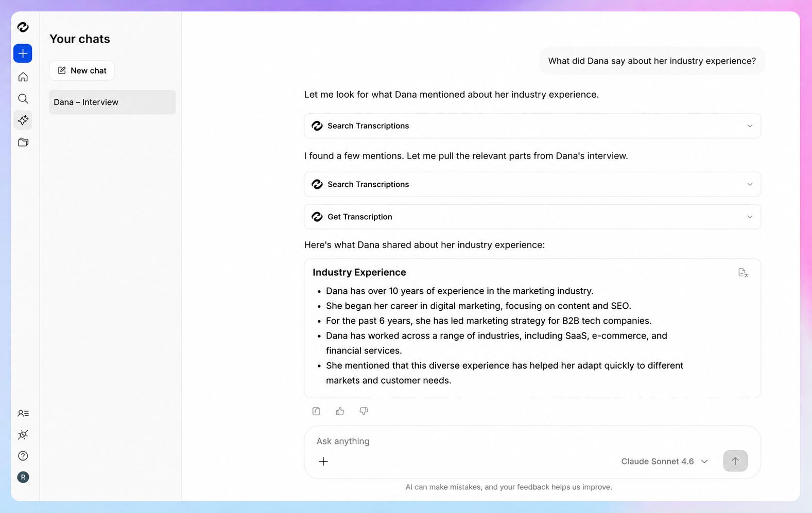Image resolution: width=812 pixels, height=513 pixels.
Task: Open the contacts list icon in sidebar
Action: click(23, 413)
